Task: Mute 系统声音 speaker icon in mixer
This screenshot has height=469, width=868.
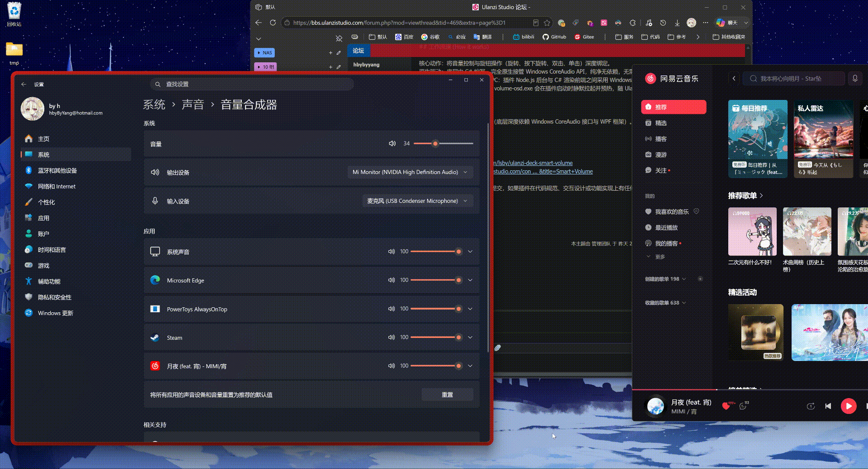Action: coord(392,252)
